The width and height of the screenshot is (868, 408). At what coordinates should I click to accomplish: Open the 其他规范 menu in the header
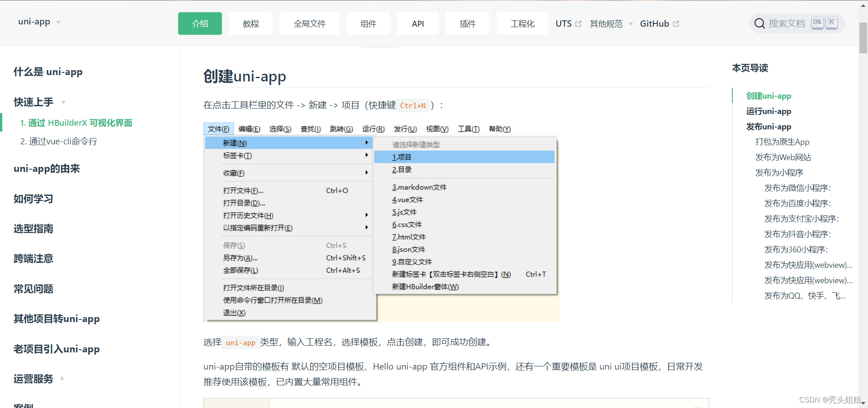point(606,24)
